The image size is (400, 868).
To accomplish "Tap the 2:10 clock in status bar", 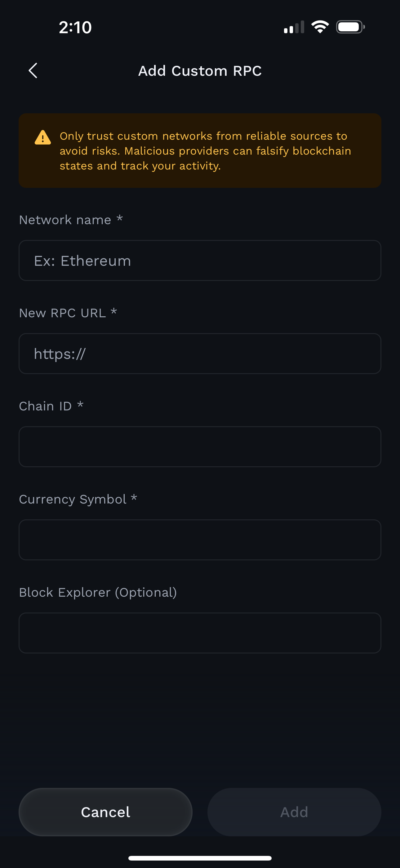I will [75, 27].
